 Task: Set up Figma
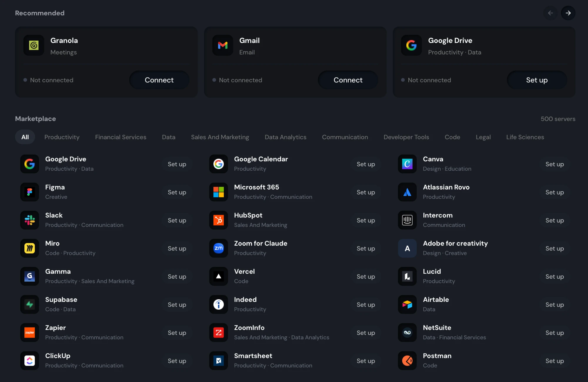pyautogui.click(x=177, y=192)
